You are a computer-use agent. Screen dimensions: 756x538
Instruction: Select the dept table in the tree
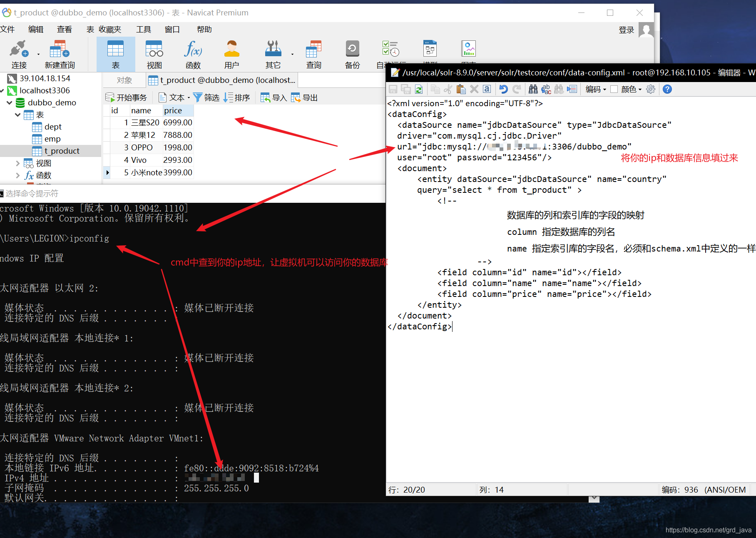[x=53, y=127]
